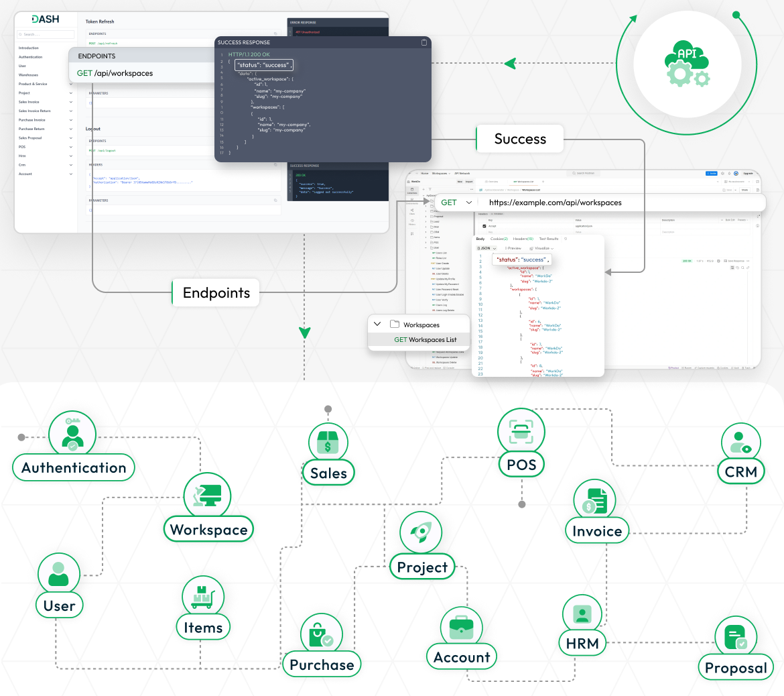Open the Test Results tab
The image size is (784, 696).
(549, 239)
